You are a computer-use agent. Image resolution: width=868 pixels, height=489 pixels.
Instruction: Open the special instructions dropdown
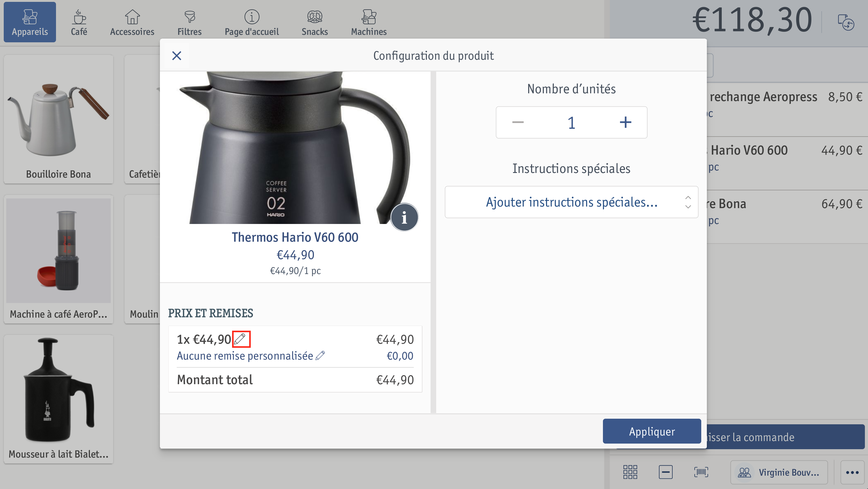pyautogui.click(x=572, y=202)
